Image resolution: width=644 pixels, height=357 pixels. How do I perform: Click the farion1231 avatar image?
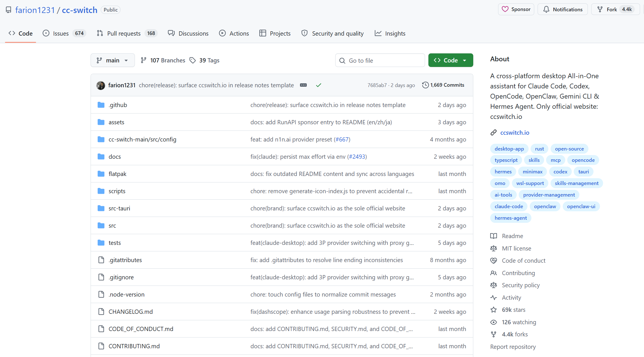coord(101,85)
